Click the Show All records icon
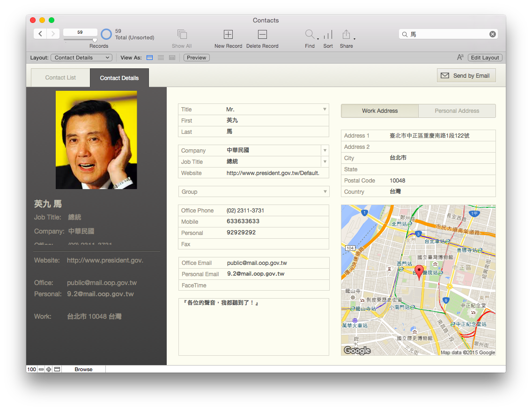Viewport: 532px width, 410px height. 182,35
